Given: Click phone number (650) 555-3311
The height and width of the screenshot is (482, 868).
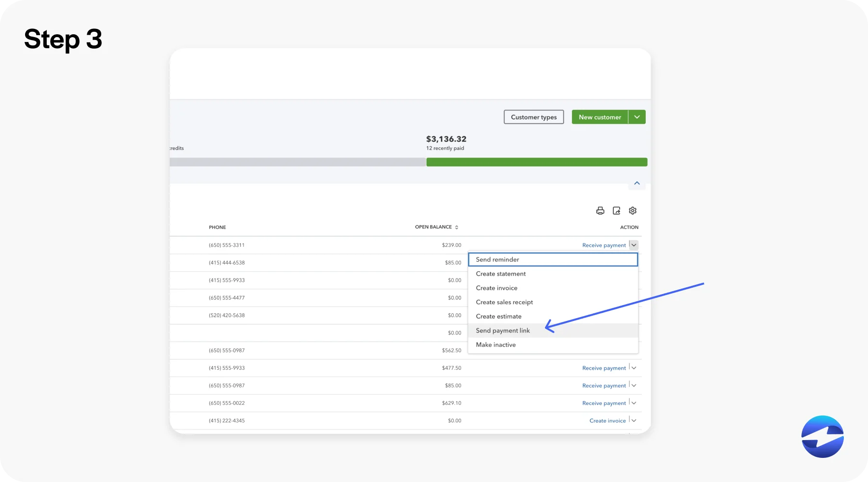Looking at the screenshot, I should click(x=227, y=245).
